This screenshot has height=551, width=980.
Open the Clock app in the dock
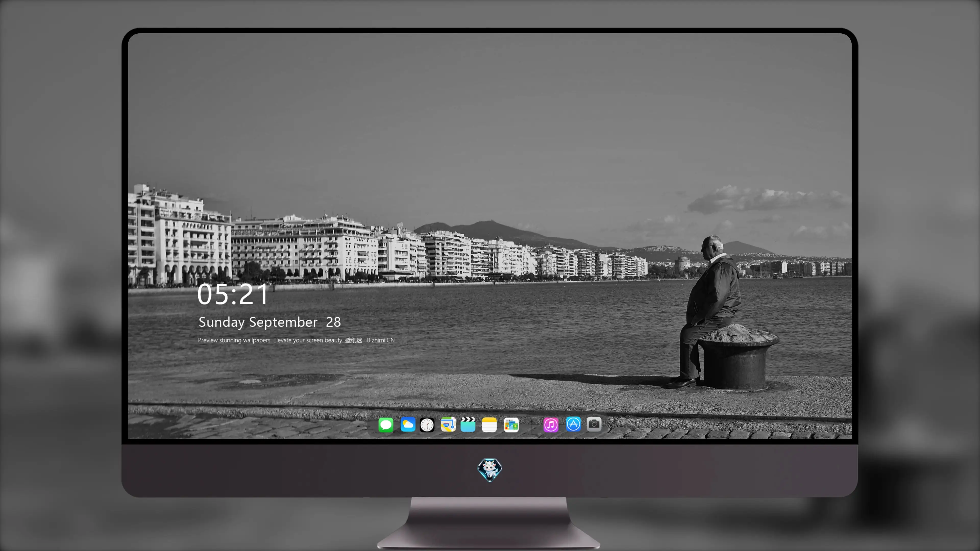(x=427, y=425)
